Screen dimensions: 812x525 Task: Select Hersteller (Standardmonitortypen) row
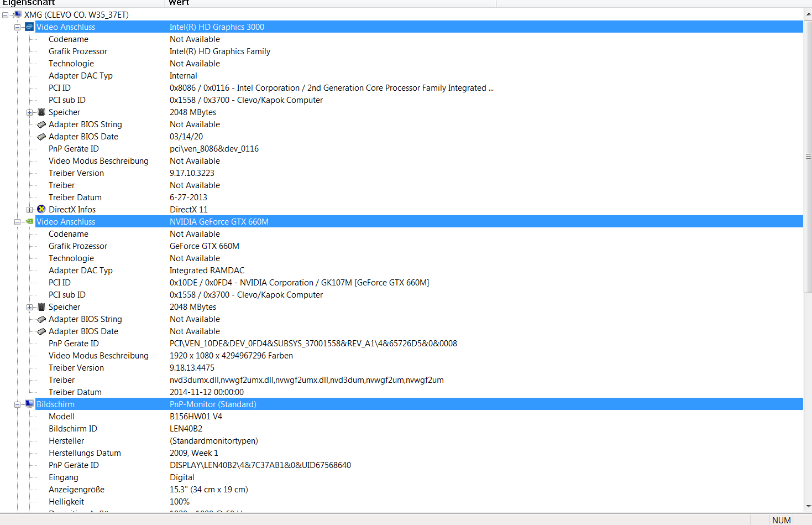419,441
